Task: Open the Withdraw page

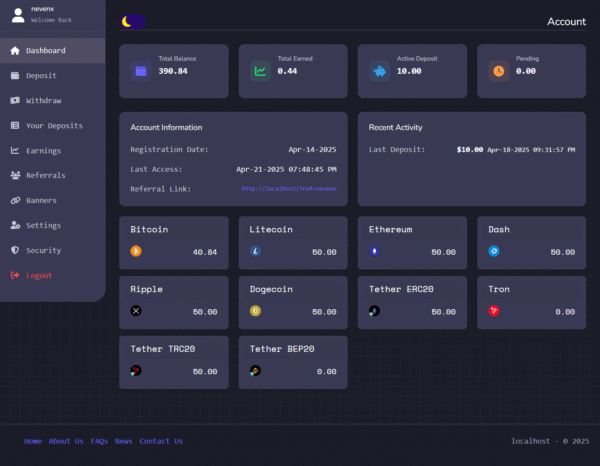Action: [52, 101]
